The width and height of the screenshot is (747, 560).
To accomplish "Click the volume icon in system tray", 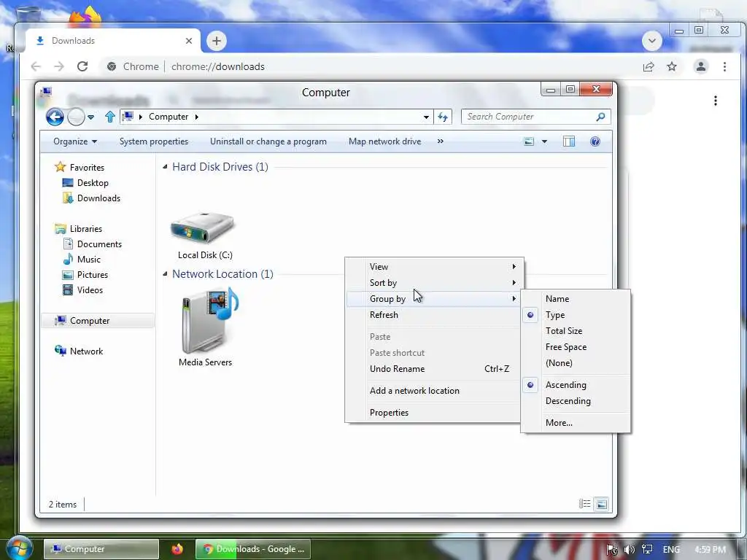I will [629, 550].
